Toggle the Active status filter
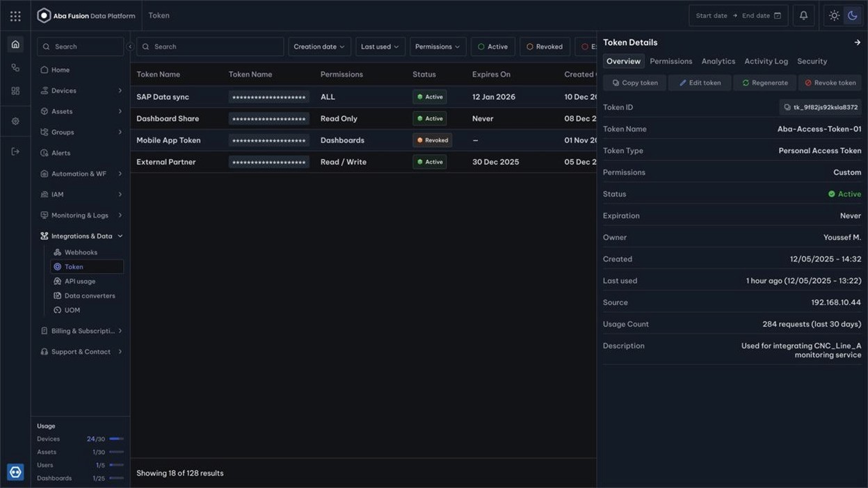The image size is (868, 488). 493,47
